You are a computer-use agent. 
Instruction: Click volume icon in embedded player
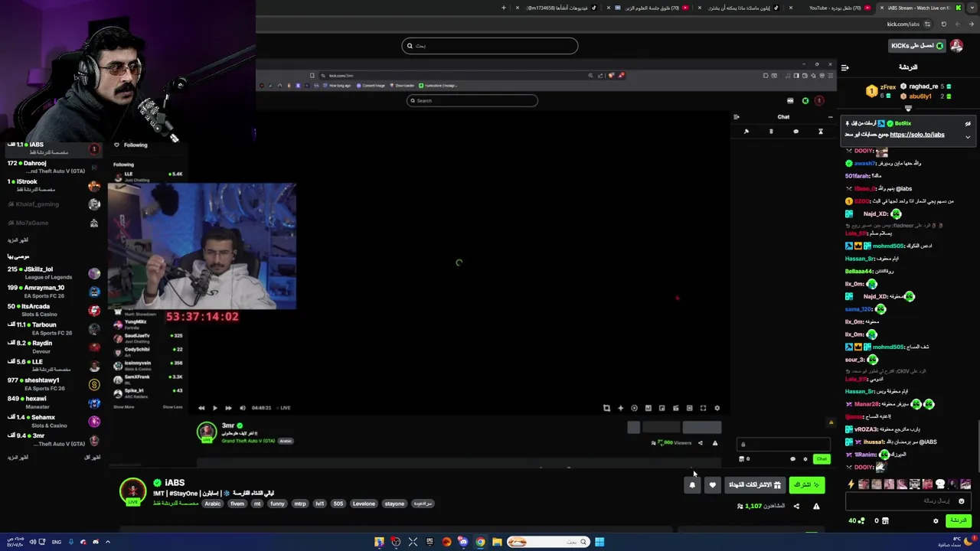point(242,408)
